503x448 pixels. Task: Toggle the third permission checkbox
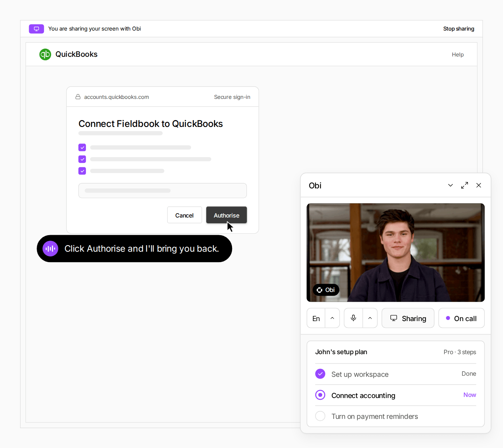point(82,171)
